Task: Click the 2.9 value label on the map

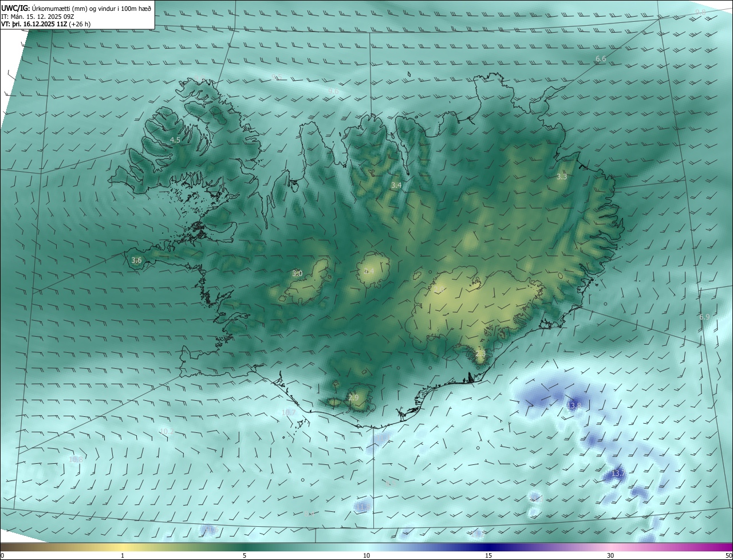Action: [353, 397]
